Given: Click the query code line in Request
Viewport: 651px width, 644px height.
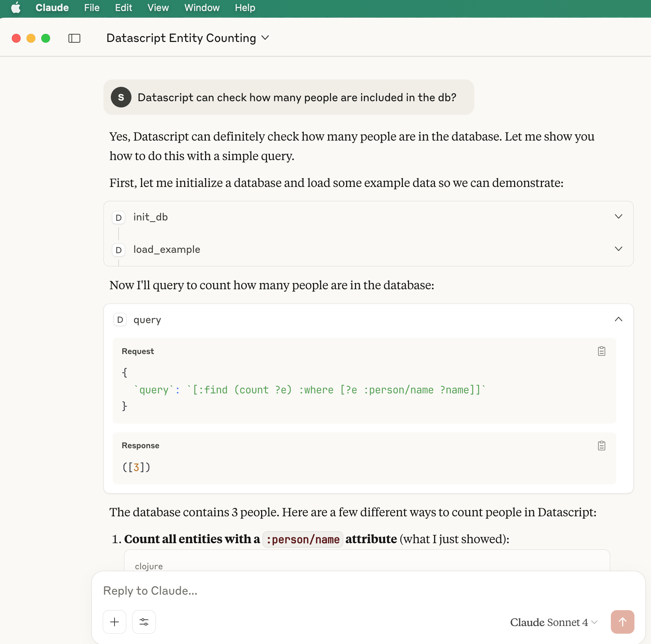Looking at the screenshot, I should point(310,390).
